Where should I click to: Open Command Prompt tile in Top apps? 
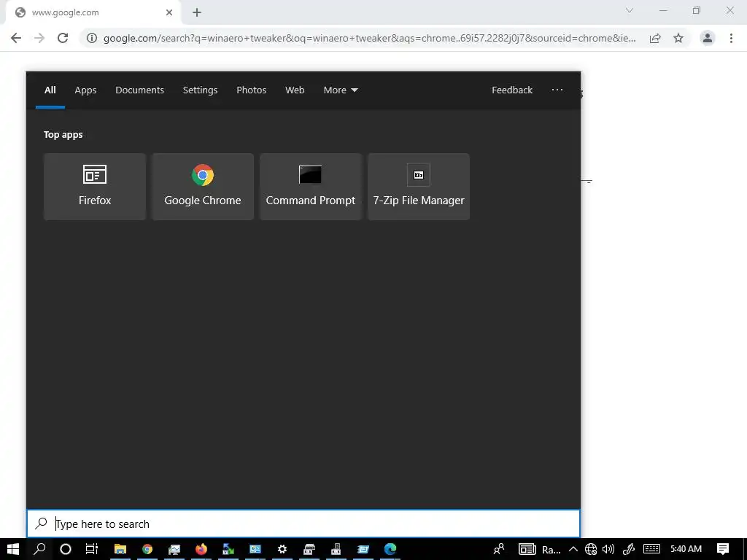click(311, 186)
